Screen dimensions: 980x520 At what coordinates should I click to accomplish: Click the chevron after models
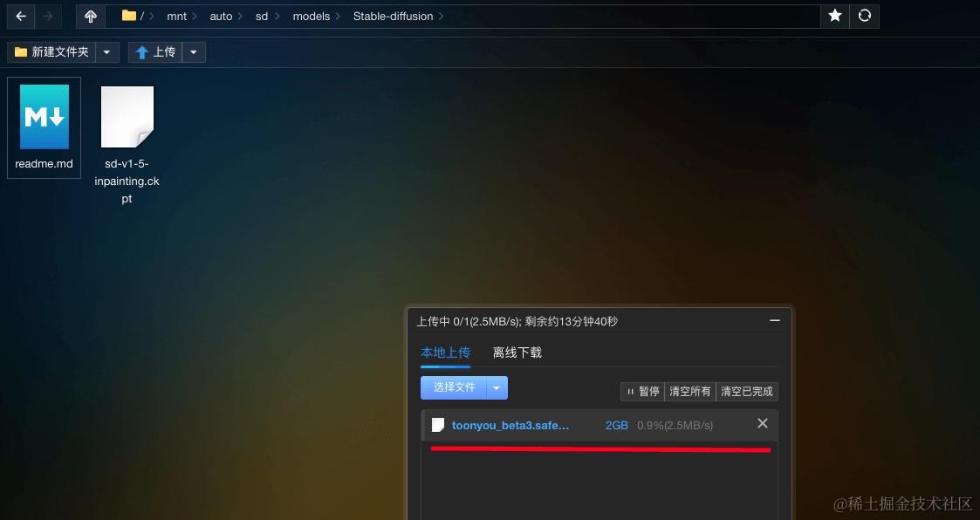click(x=338, y=17)
